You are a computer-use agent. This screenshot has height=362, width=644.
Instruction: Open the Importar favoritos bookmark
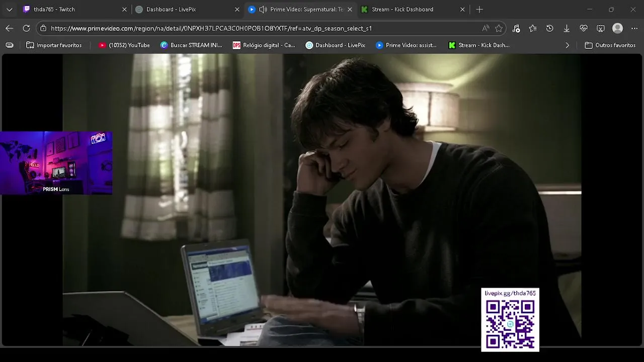(54, 45)
